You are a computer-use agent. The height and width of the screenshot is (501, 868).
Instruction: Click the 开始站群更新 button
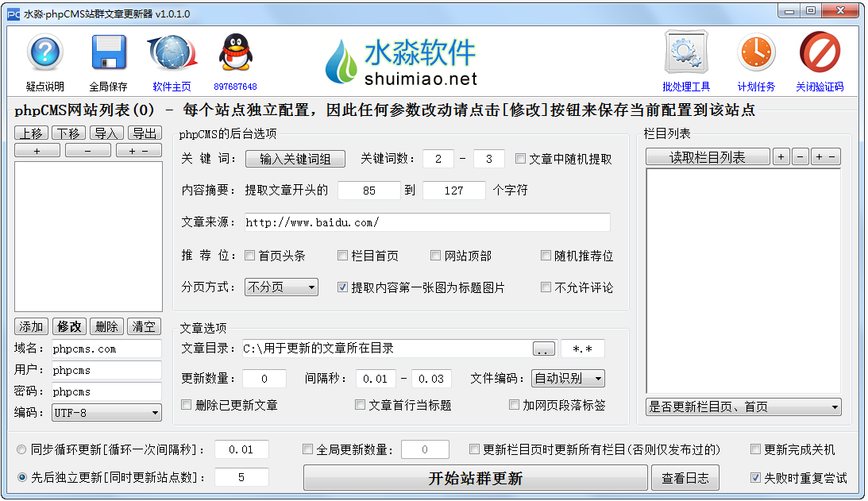tap(476, 478)
